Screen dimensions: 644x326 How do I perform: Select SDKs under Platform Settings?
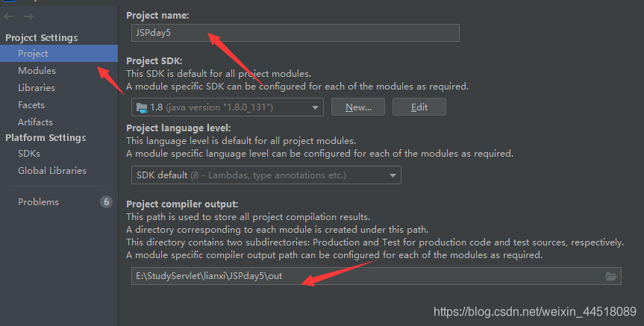coord(29,154)
